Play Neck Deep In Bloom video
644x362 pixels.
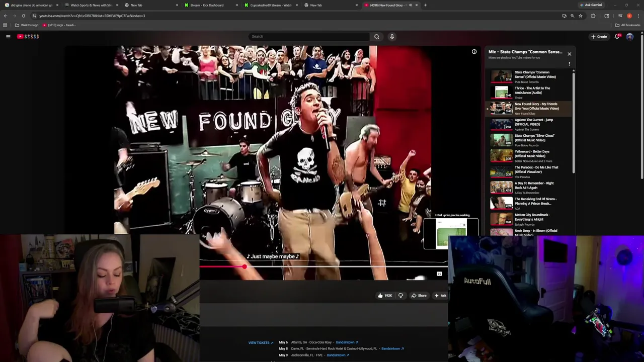(528, 232)
